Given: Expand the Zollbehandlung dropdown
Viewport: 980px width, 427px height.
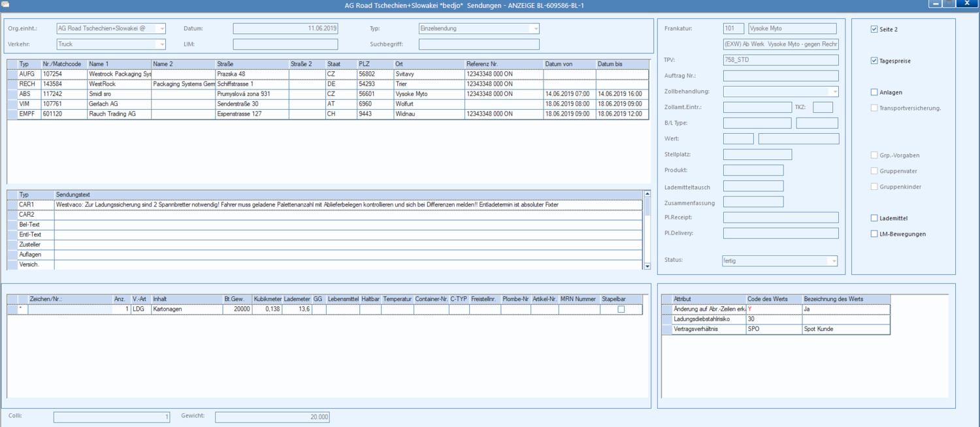Looking at the screenshot, I should coord(835,92).
